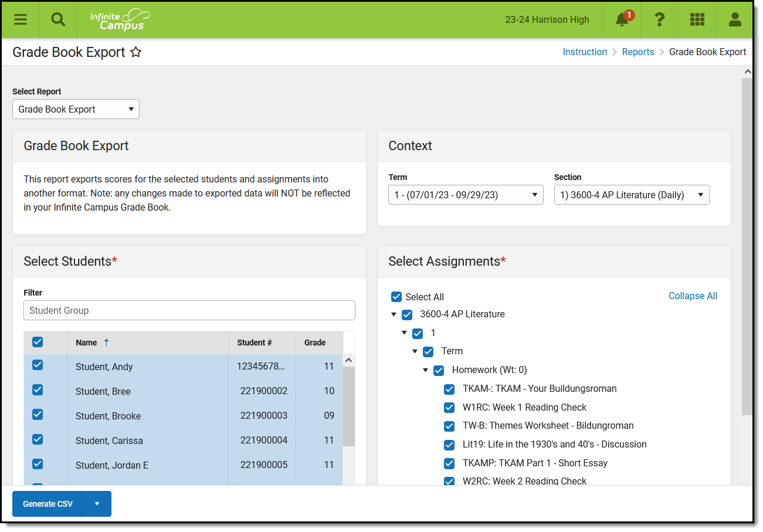Click the 23-24 Harrison High context
This screenshot has height=532, width=763.
pyautogui.click(x=547, y=19)
